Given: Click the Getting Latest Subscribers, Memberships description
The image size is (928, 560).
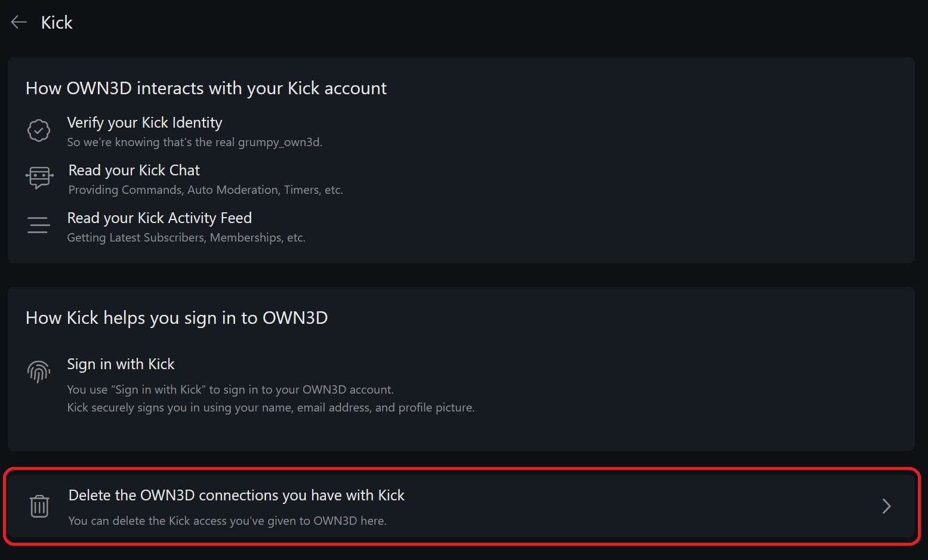Looking at the screenshot, I should click(x=186, y=238).
